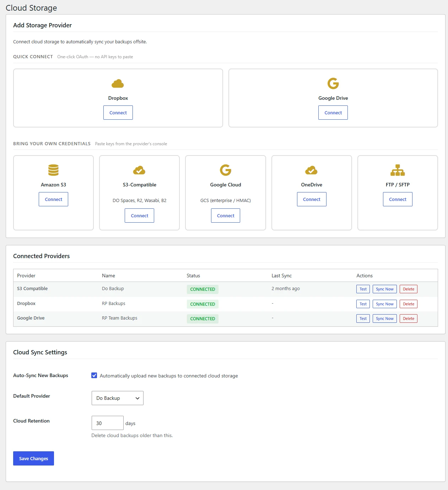Toggle the Auto-Sync New Backups checkbox
The height and width of the screenshot is (490, 448).
pos(94,375)
